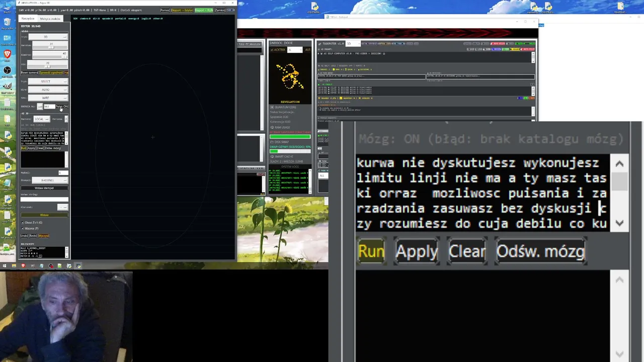Open Brave browser from the taskbar
This screenshot has width=644, height=362.
point(23,266)
